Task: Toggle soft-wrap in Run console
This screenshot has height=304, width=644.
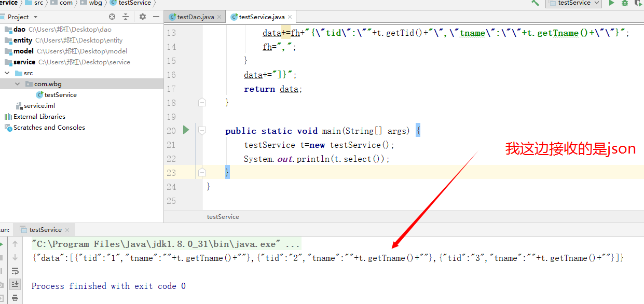Action: (x=15, y=271)
